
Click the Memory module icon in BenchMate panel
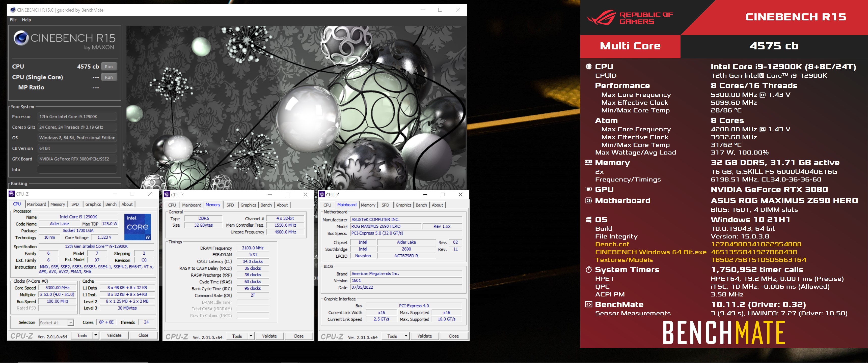click(x=588, y=163)
